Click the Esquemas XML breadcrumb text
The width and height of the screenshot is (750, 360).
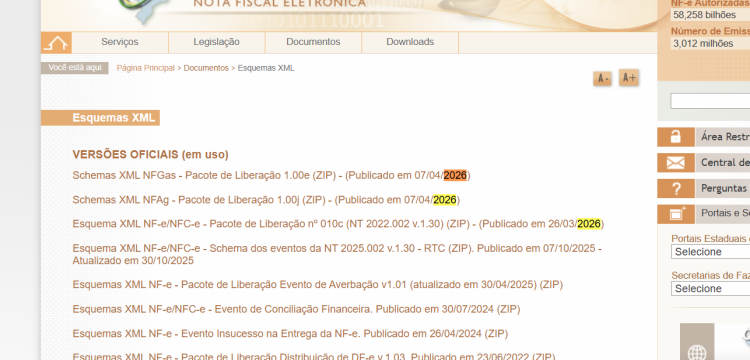point(266,68)
